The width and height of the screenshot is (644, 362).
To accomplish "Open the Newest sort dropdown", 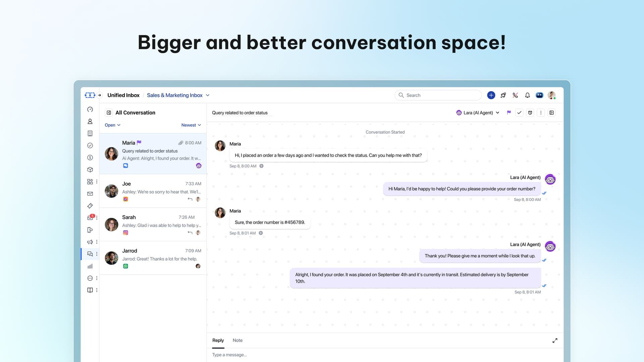I will [x=191, y=125].
